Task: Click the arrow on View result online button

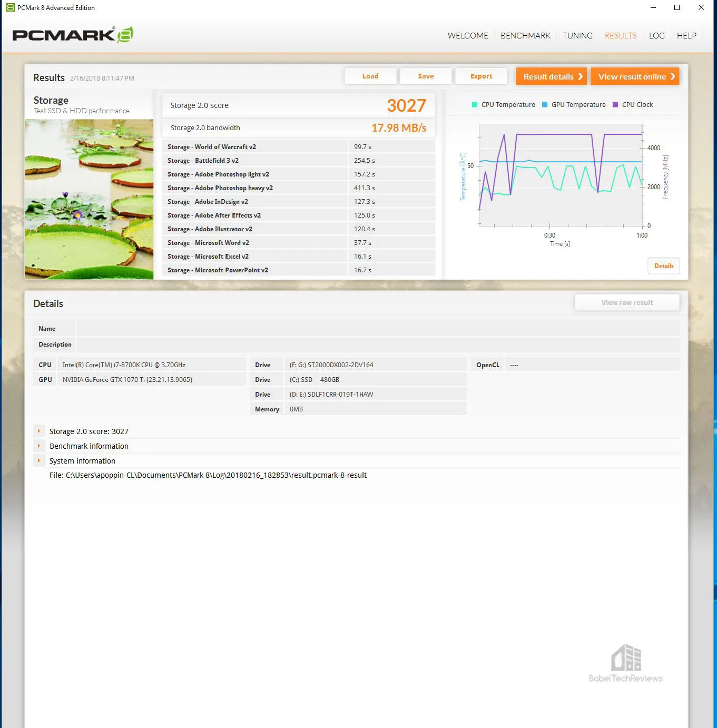Action: click(673, 76)
